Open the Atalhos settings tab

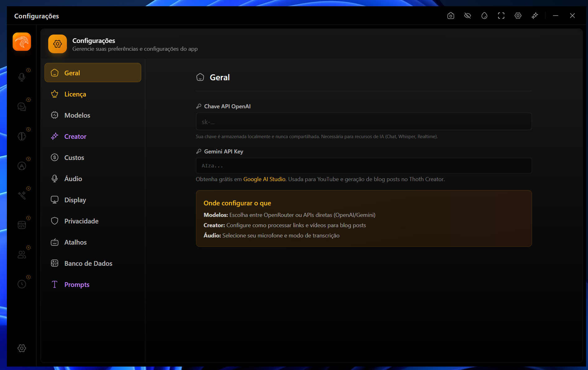(93, 242)
